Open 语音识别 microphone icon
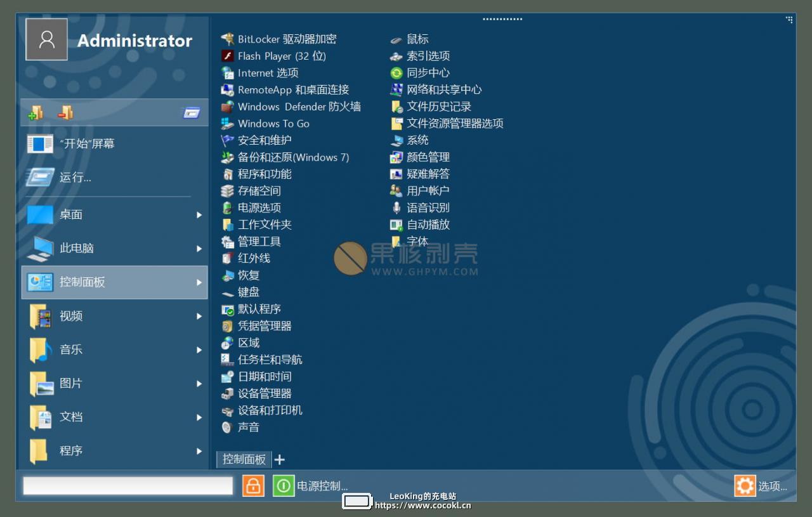 tap(396, 207)
